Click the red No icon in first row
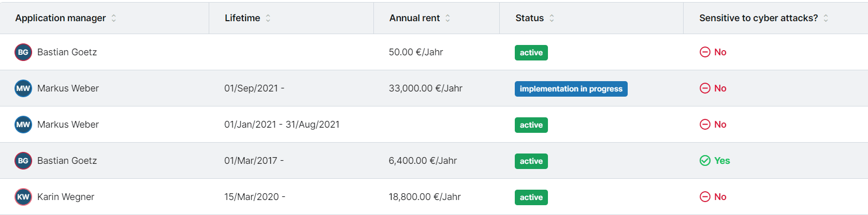868x215 pixels. tap(705, 52)
